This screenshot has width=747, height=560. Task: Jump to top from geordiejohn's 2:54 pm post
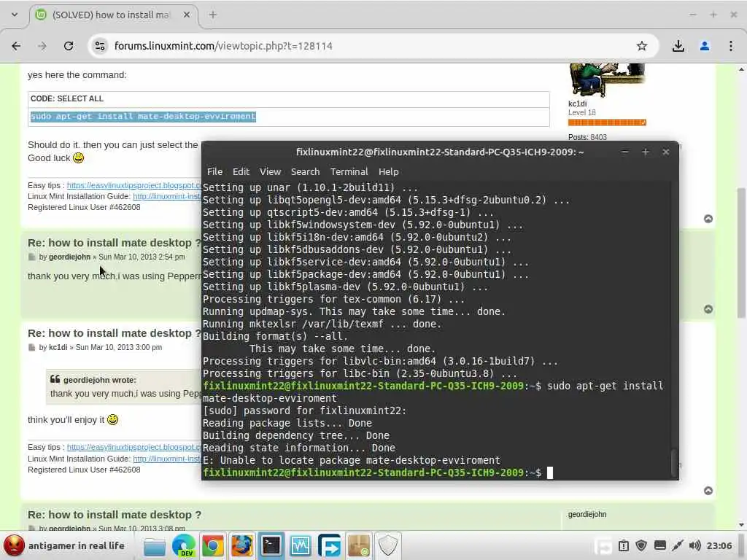click(708, 309)
